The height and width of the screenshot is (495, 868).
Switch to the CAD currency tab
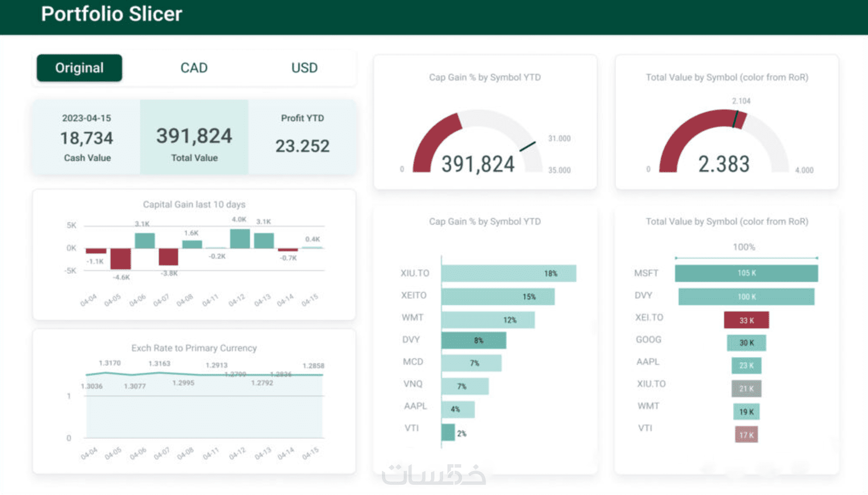point(194,68)
